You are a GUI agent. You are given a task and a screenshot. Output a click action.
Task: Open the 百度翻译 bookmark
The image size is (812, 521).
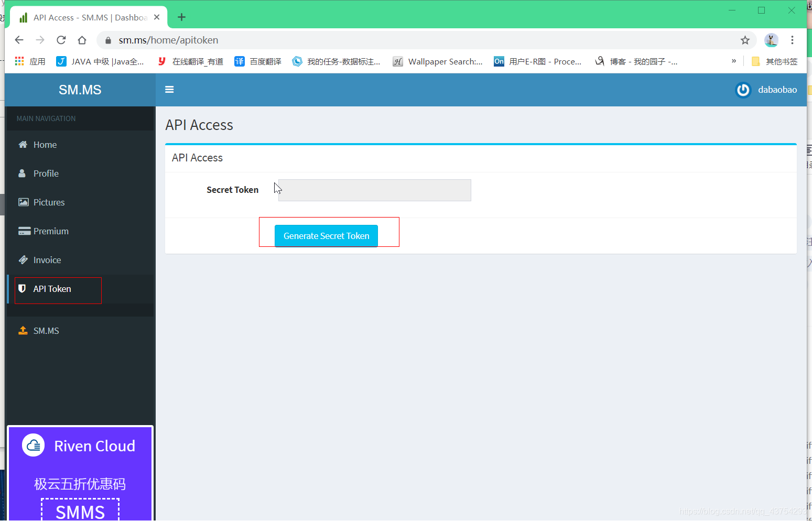(x=258, y=61)
